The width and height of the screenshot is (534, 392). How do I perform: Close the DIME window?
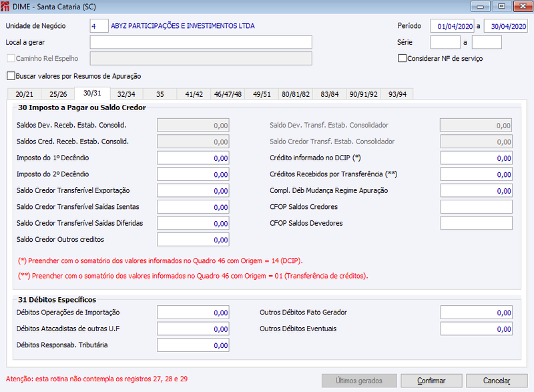[523, 6]
